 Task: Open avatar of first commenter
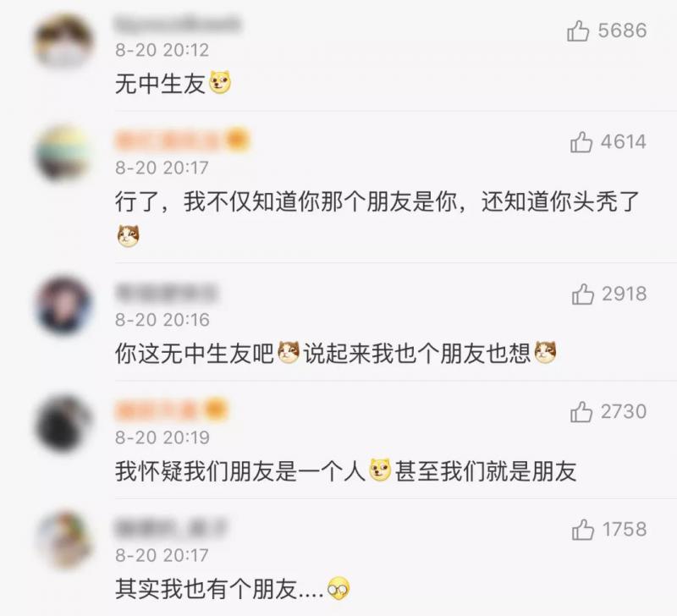64,42
